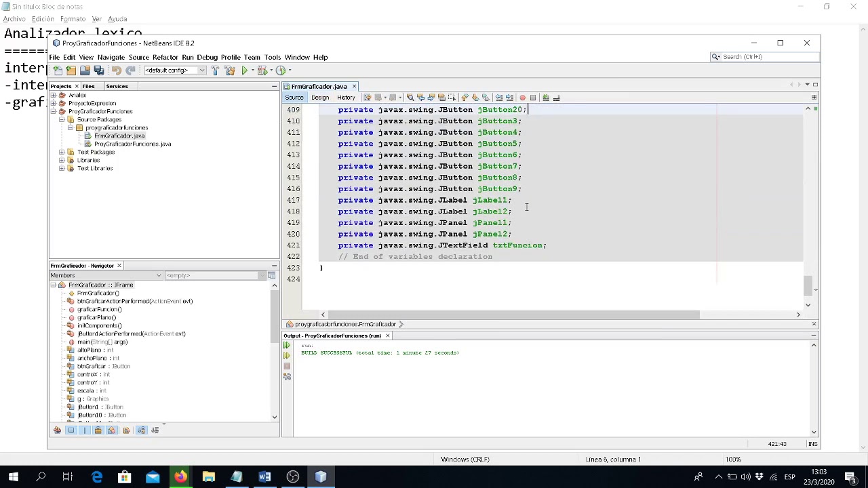Viewport: 868px width, 488px height.
Task: Click the Stop Macro Recording square icon
Action: tap(533, 98)
